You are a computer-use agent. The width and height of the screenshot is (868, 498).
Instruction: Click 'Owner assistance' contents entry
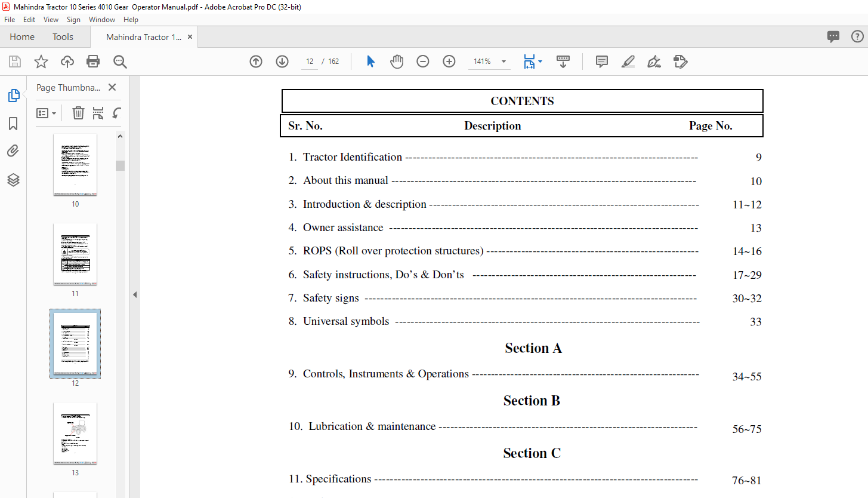343,228
